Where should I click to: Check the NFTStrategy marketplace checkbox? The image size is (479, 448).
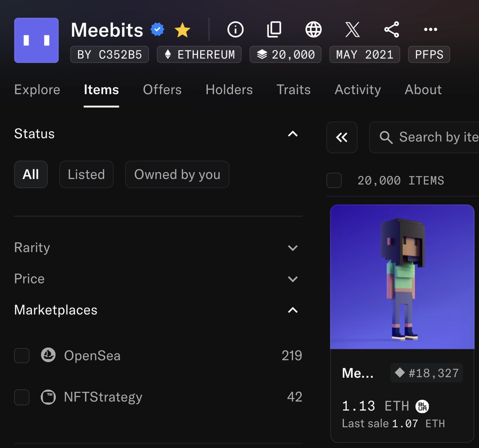[22, 397]
